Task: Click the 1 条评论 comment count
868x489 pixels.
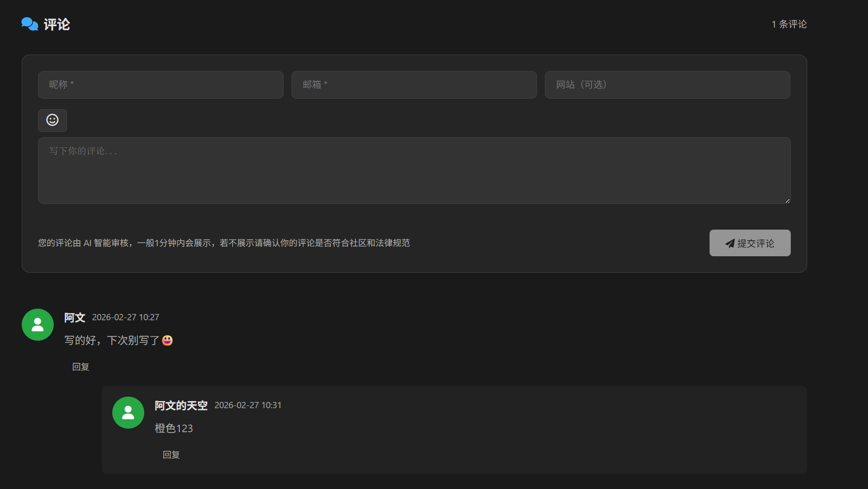Action: pos(789,24)
